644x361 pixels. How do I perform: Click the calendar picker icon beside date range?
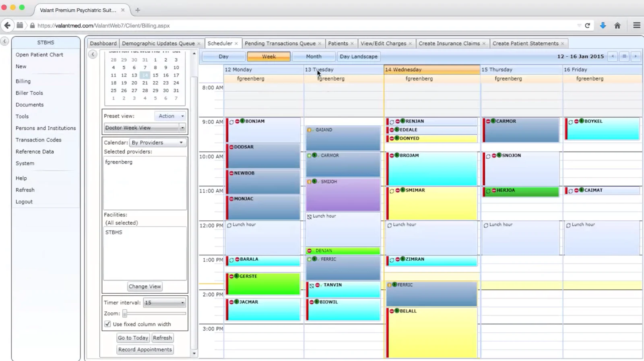coord(624,56)
